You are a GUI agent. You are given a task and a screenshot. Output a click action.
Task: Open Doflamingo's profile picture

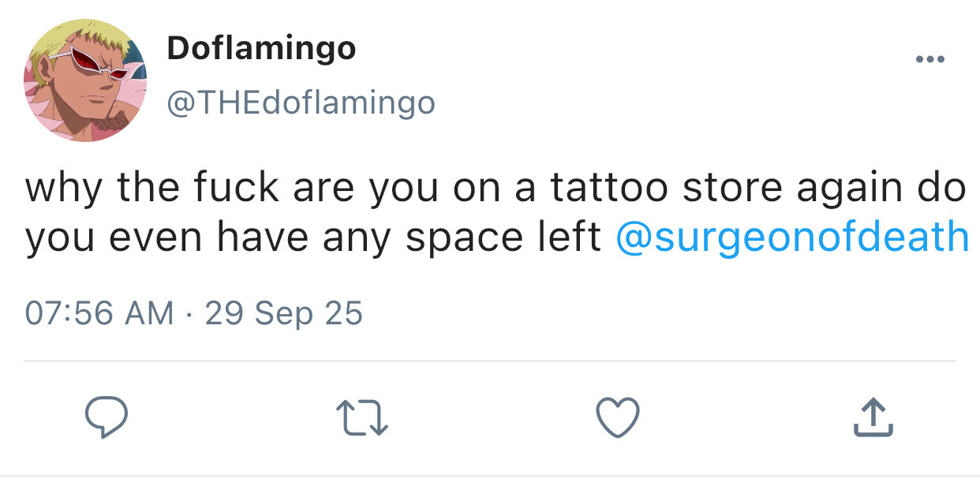[86, 80]
